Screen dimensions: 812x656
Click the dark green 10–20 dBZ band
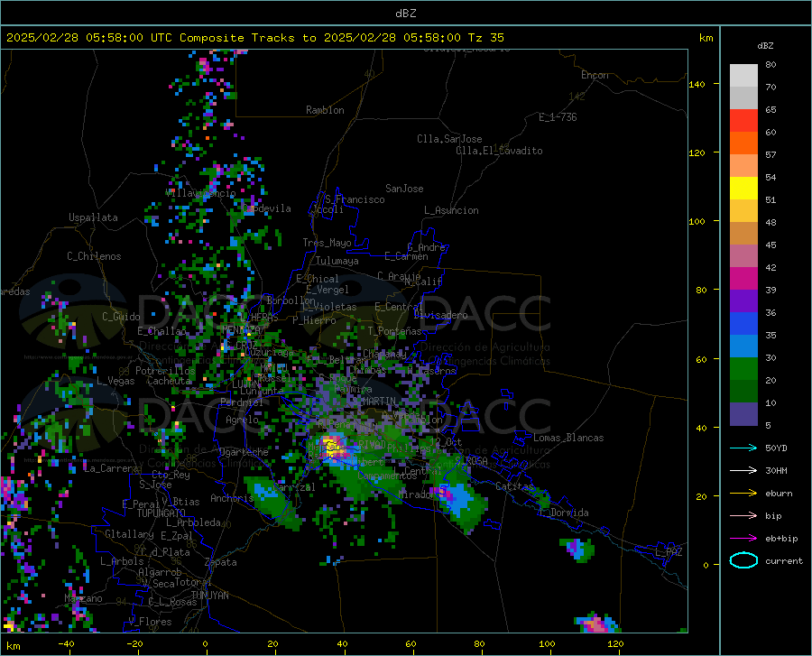tap(743, 392)
